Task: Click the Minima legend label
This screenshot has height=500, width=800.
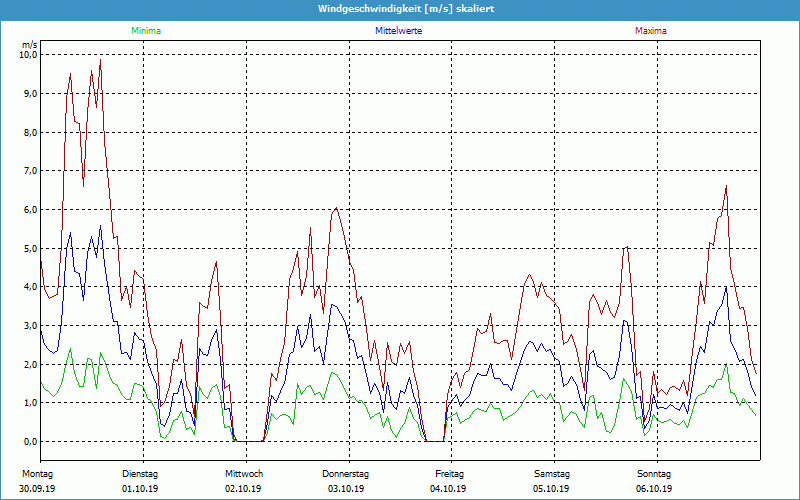Action: coord(146,31)
